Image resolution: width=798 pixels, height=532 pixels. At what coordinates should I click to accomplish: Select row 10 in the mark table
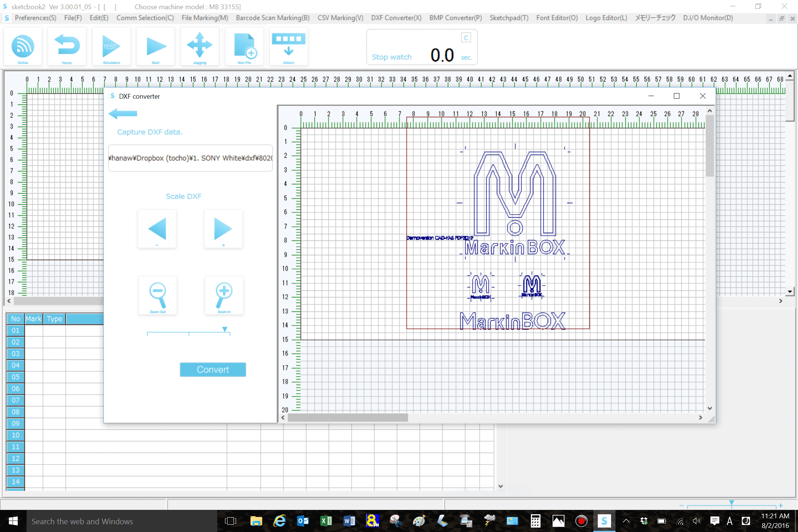point(16,435)
